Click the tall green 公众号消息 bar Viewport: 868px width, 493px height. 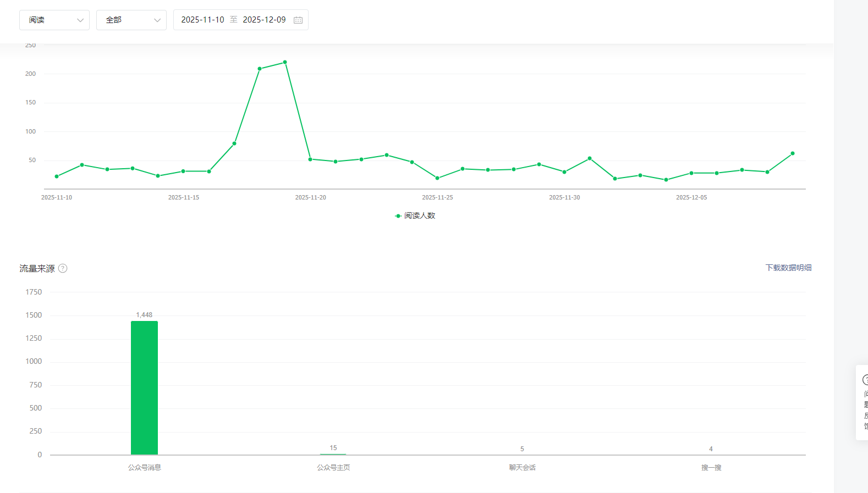point(144,387)
